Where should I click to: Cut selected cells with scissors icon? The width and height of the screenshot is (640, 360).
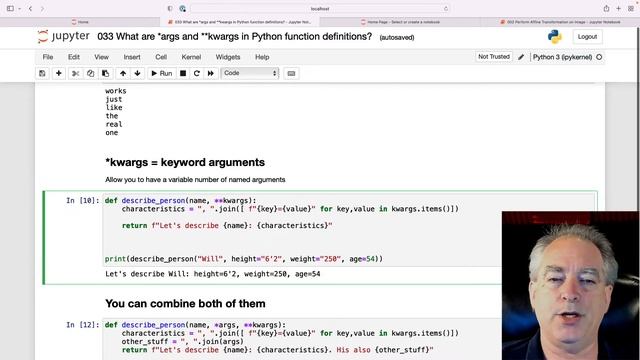pyautogui.click(x=76, y=73)
